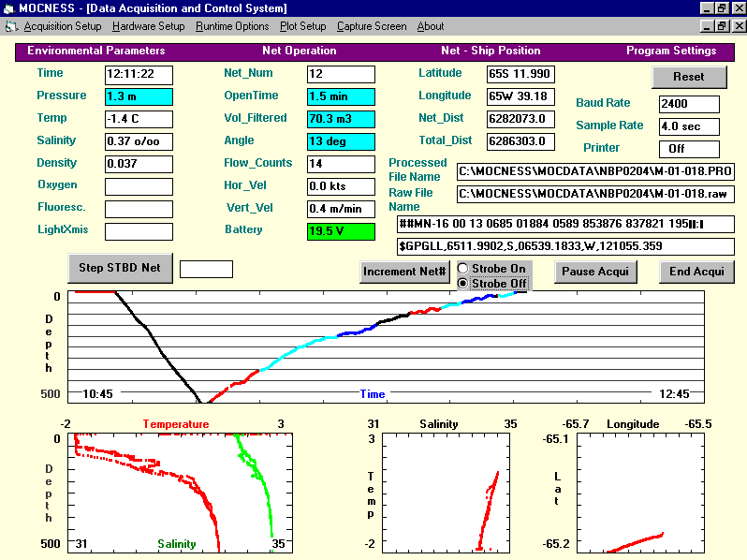Screen dimensions: 747x560
Task: Click the Flow_Counts field showing 14
Action: [341, 164]
